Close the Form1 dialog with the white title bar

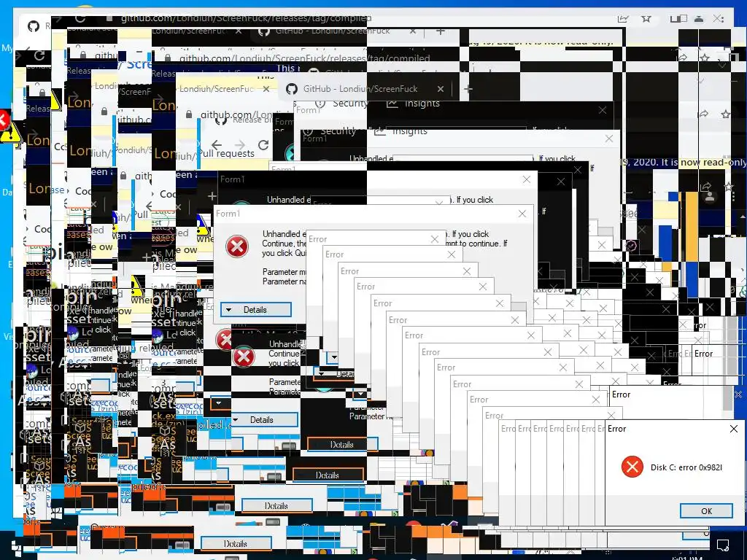click(522, 214)
